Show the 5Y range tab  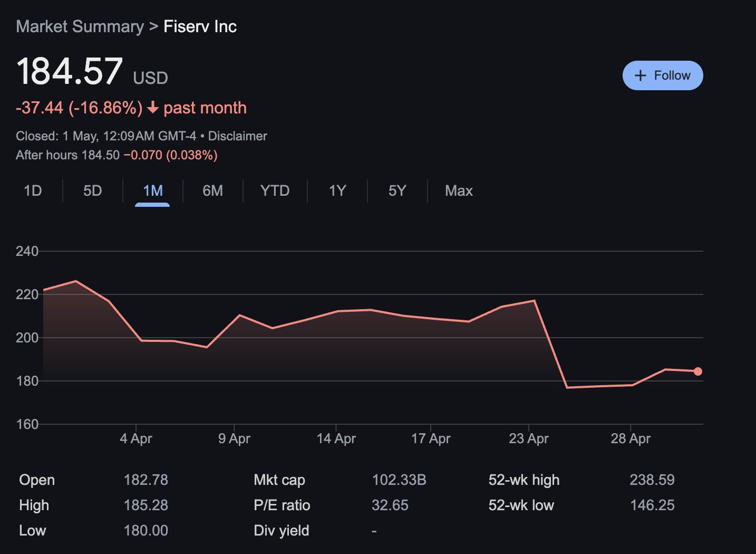(x=398, y=190)
